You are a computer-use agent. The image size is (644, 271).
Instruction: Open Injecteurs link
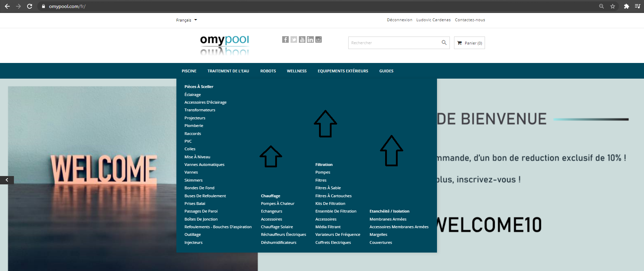[x=193, y=242]
